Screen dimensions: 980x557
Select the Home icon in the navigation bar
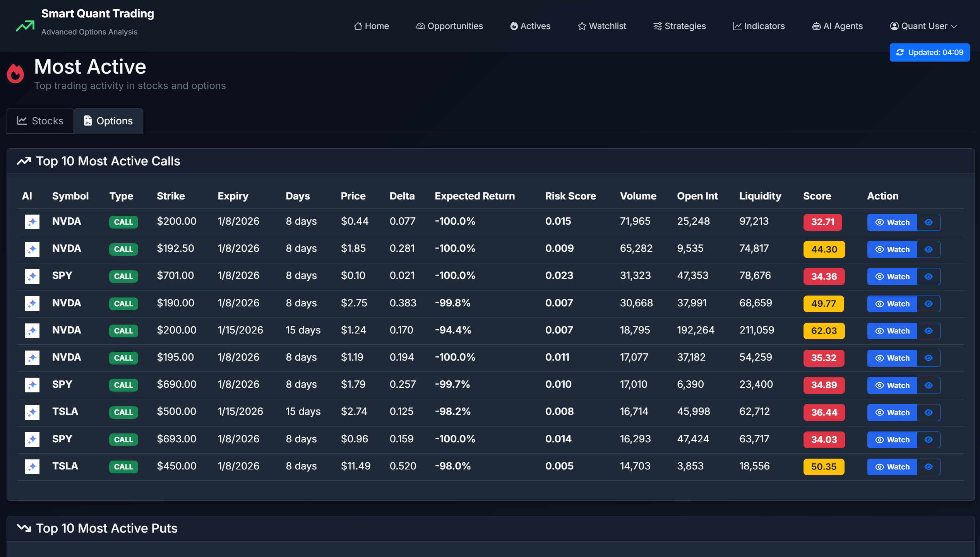click(358, 26)
